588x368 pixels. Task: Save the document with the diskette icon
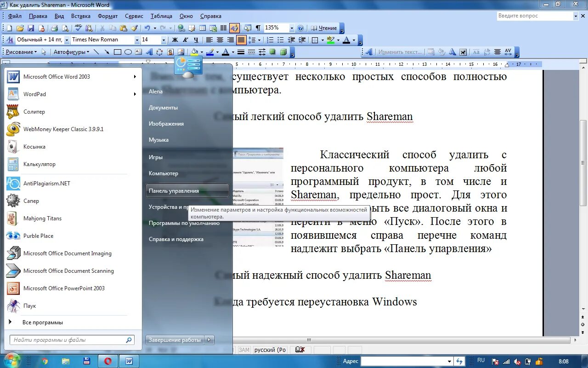point(31,28)
